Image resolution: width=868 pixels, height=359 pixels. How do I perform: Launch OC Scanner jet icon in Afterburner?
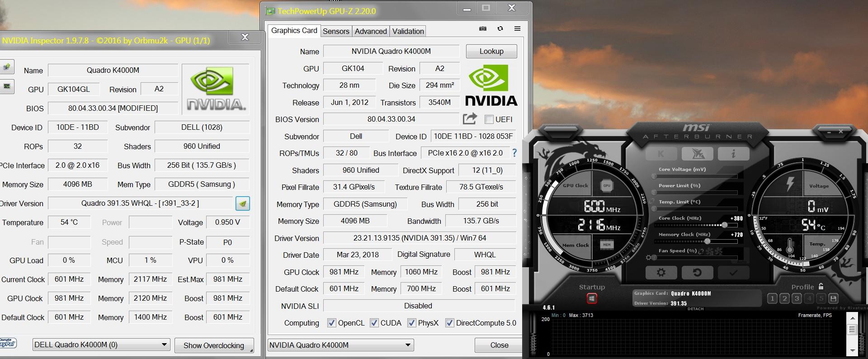click(697, 154)
